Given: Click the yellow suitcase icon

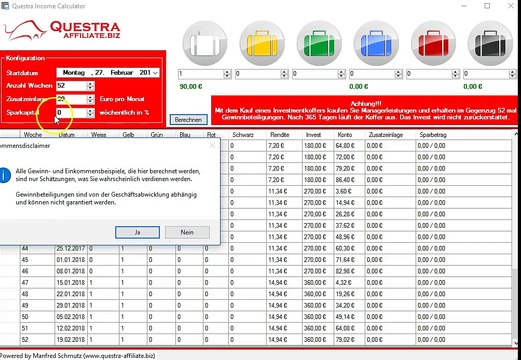Looking at the screenshot, I should point(262,43).
